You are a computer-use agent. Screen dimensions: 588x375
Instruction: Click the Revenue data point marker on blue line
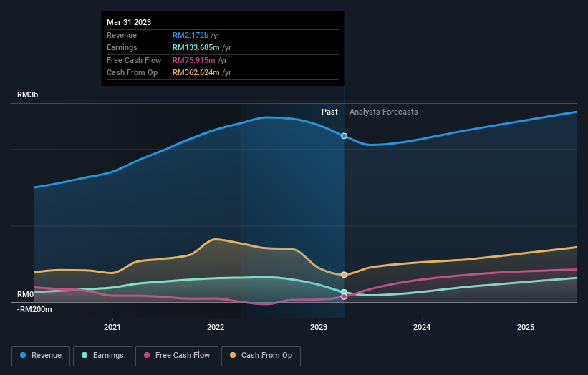click(x=344, y=136)
